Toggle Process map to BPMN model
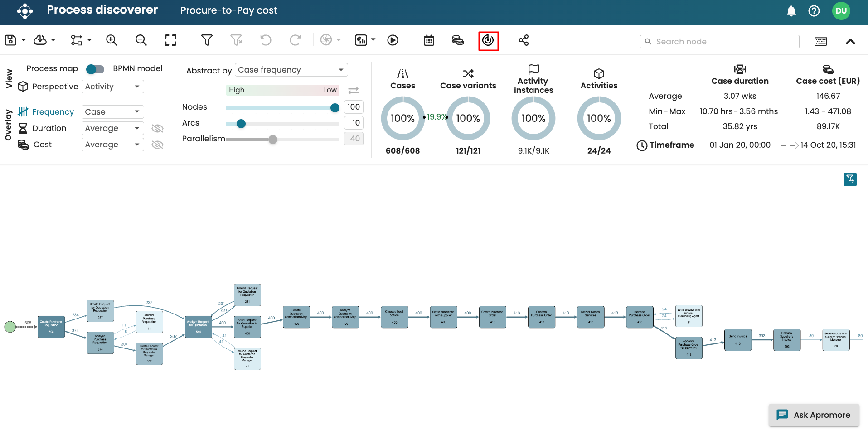 (95, 69)
